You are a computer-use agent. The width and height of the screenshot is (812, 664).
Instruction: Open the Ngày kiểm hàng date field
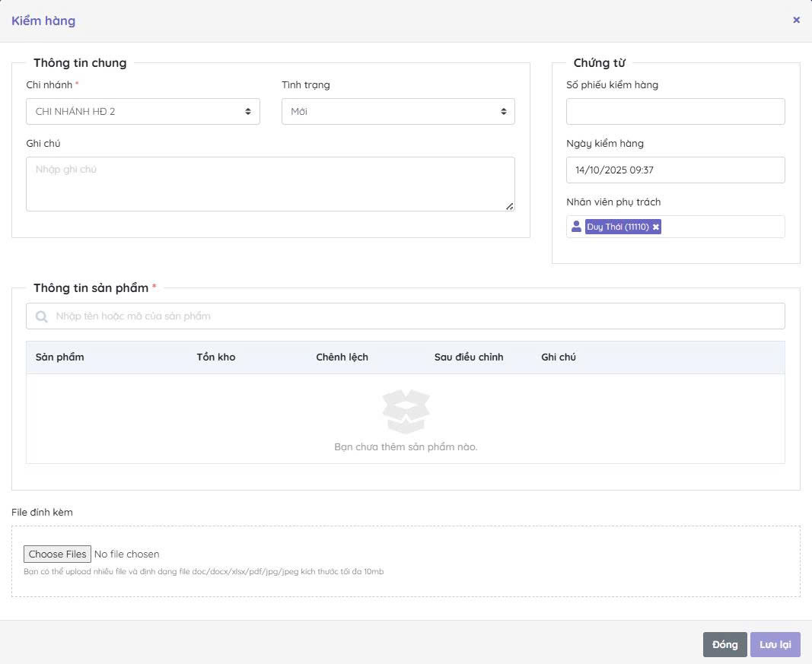675,170
